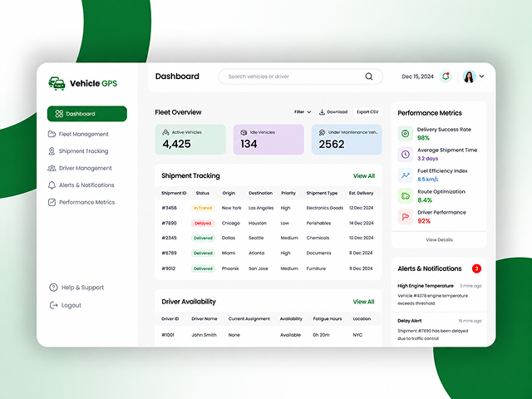Select the Active Vehicles card

[190, 140]
